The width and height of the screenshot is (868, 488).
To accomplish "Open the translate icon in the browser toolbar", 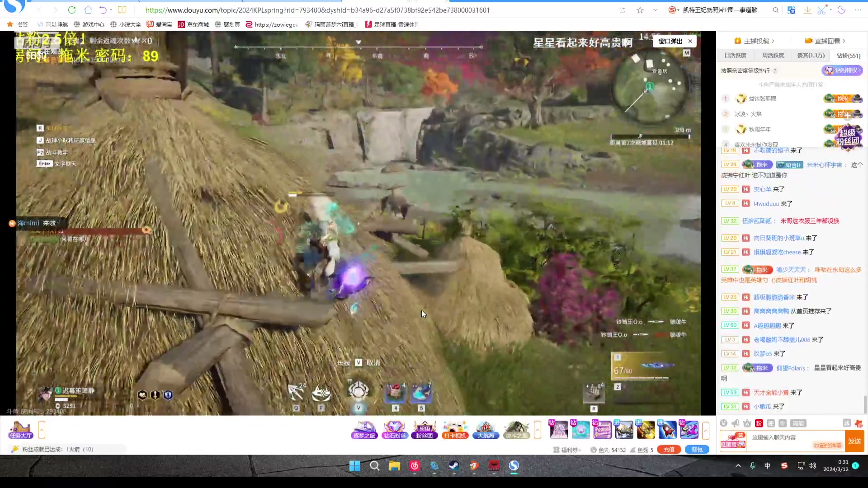I will 791,10.
